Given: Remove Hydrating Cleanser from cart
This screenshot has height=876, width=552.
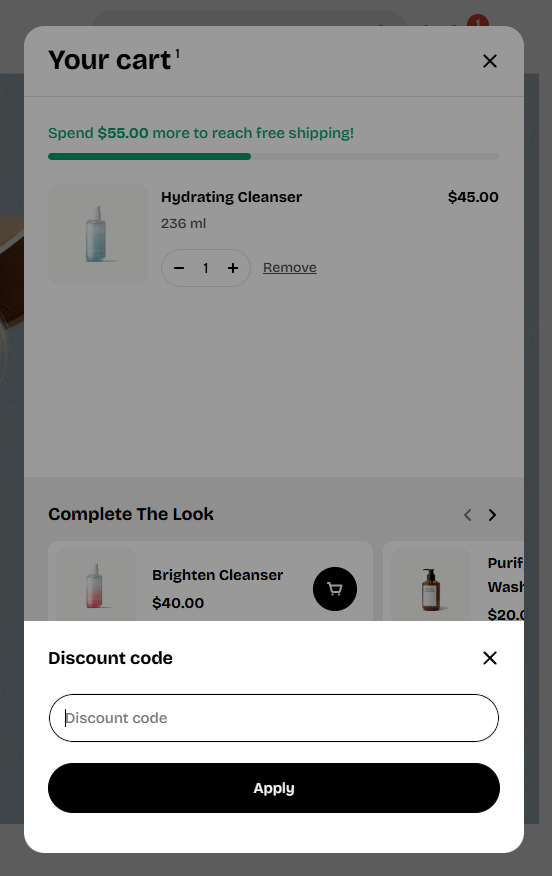Looking at the screenshot, I should pos(289,268).
